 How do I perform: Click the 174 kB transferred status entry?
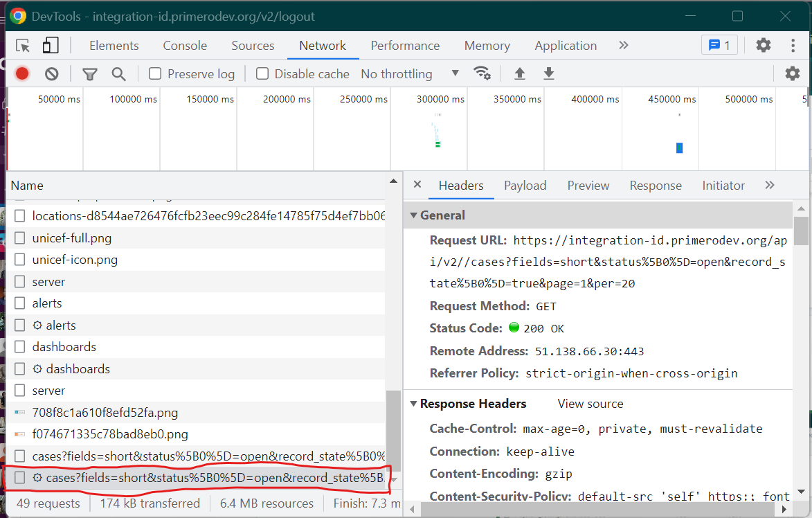tap(150, 503)
